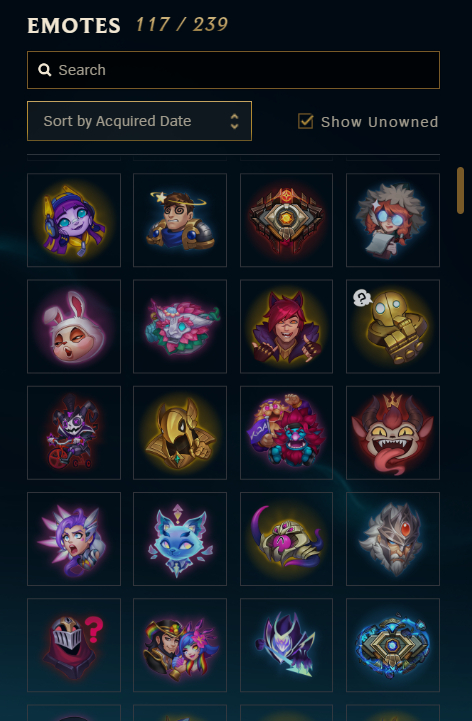This screenshot has width=472, height=721.
Task: Click the emotes list scrollbar thumb
Action: coord(460,190)
